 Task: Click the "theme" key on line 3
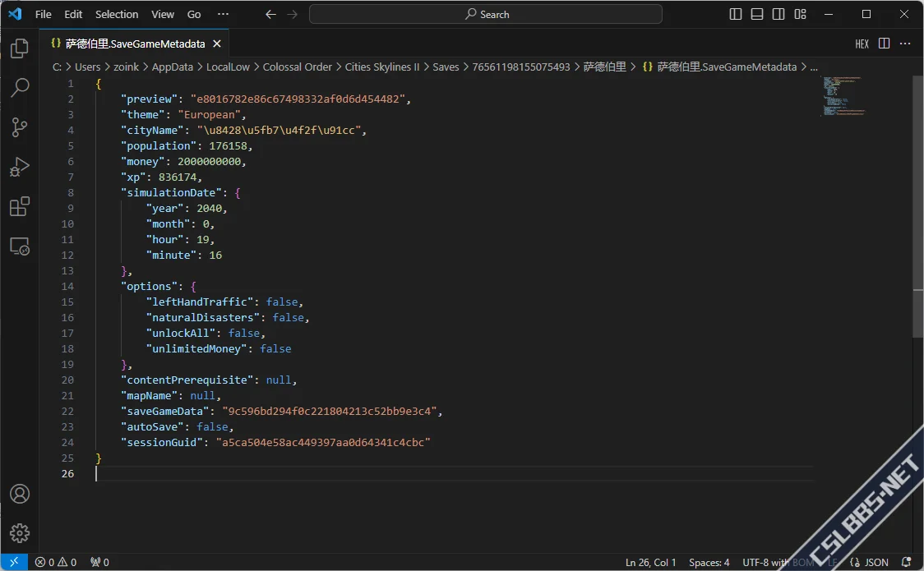[143, 115]
